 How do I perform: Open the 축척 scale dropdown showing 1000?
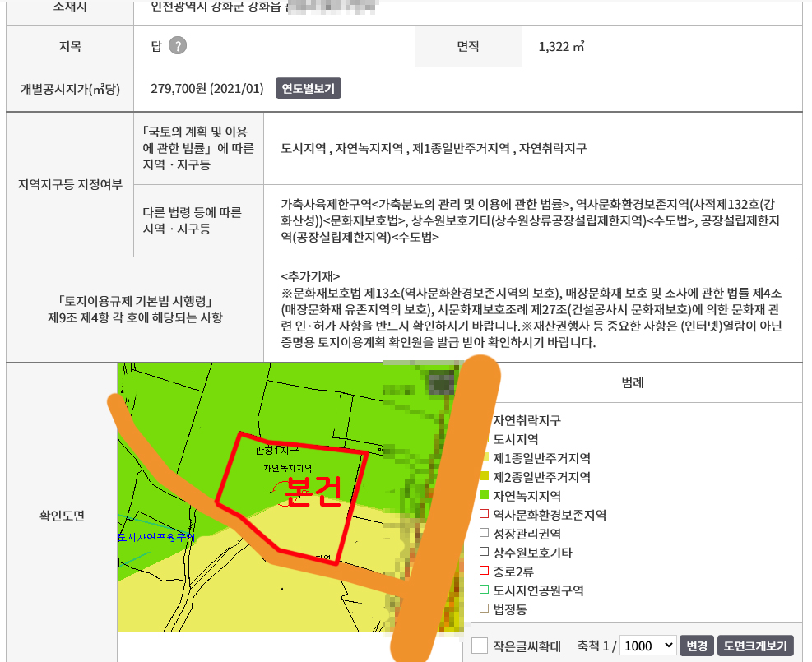coord(648,646)
